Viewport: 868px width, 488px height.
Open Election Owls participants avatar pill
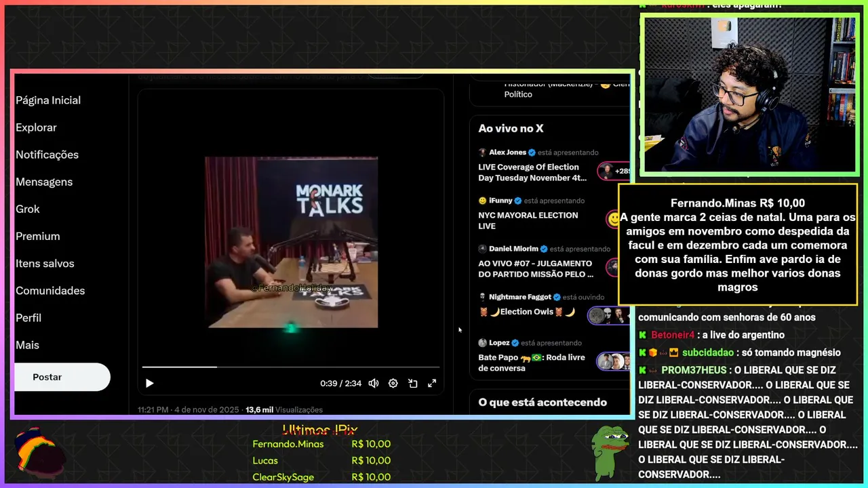[609, 316]
